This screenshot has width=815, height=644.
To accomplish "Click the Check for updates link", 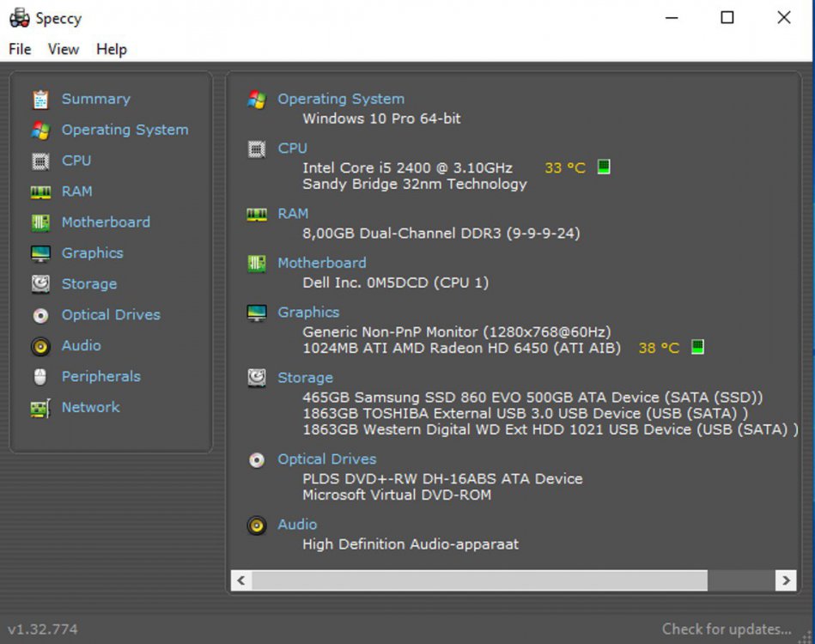I will tap(727, 629).
